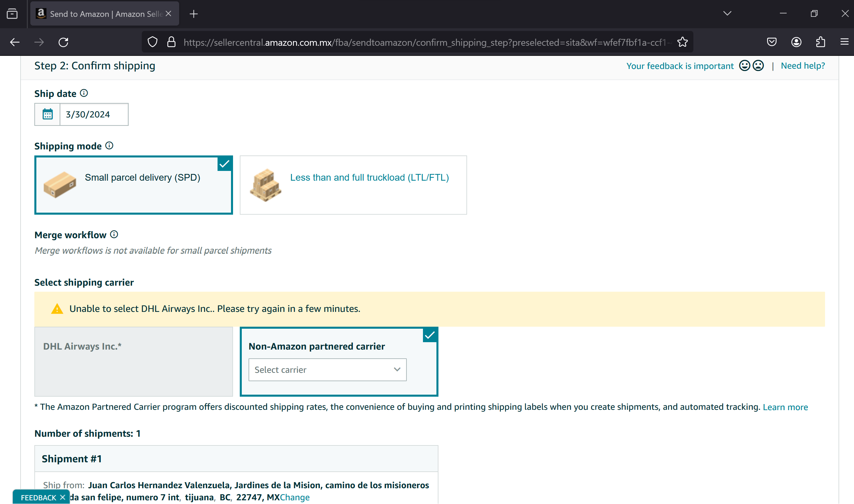Select DHL Airways Inc. carrier card
Image resolution: width=854 pixels, height=504 pixels.
(134, 362)
